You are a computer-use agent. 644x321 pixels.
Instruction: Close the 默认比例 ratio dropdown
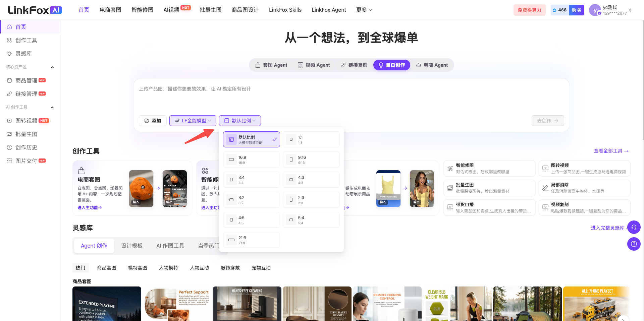(240, 121)
